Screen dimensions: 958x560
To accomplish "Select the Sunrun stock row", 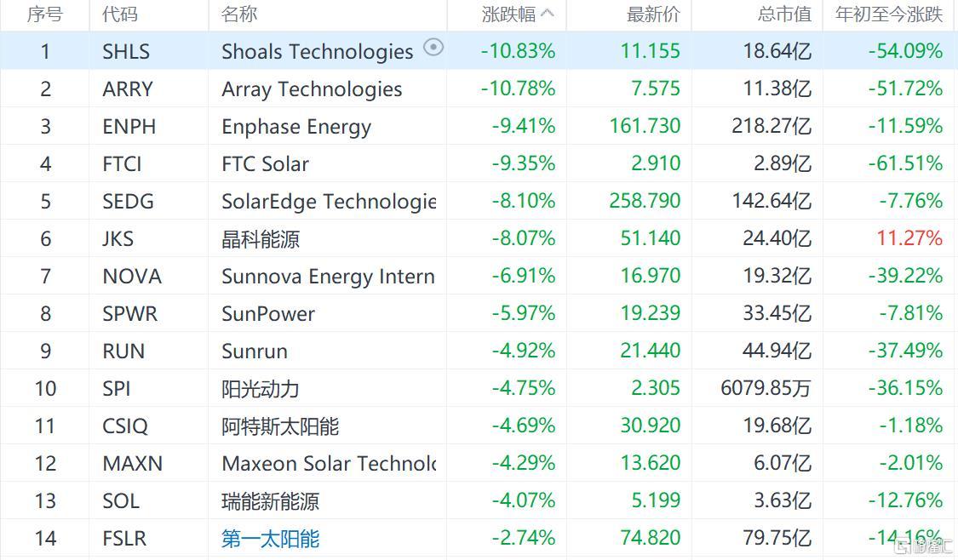I will point(479,351).
